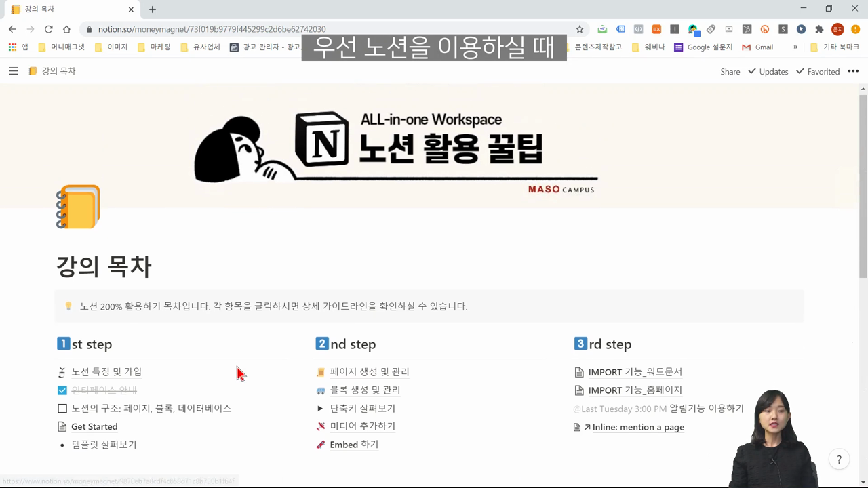868x488 pixels.
Task: Open the 노션 특징 및 가입 page link
Action: click(x=106, y=372)
